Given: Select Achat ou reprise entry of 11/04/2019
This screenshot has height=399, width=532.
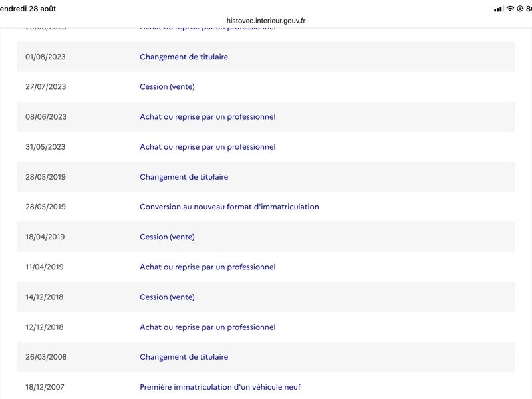Looking at the screenshot, I should point(207,267).
